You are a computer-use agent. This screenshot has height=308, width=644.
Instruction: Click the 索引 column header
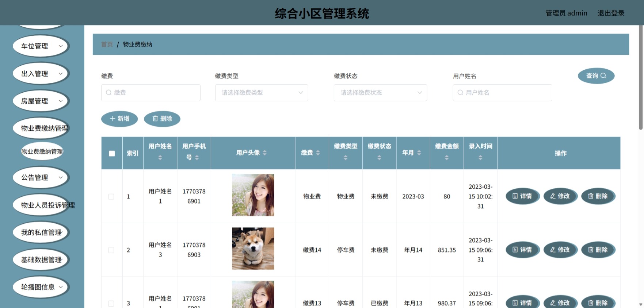click(133, 153)
